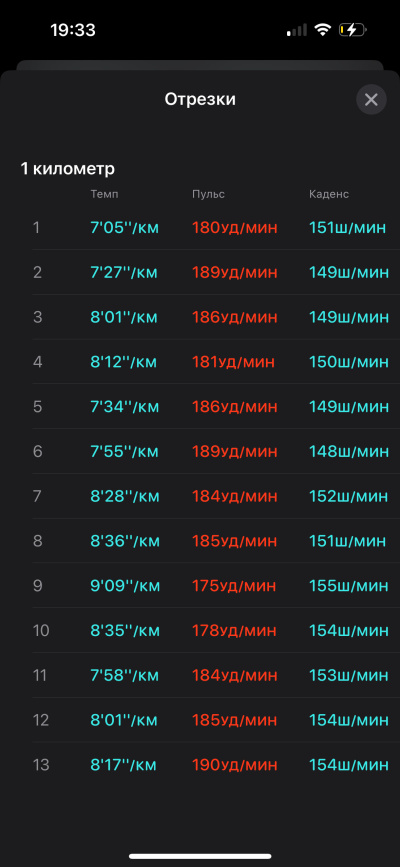The width and height of the screenshot is (400, 867).
Task: Tap pulse 190уд/мин in split 13
Action: [x=235, y=765]
